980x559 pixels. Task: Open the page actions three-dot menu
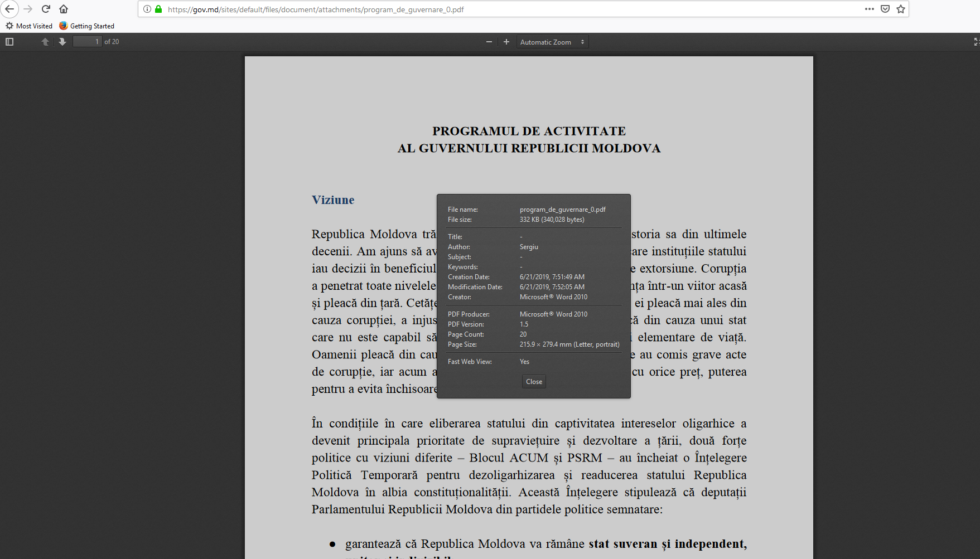tap(869, 9)
